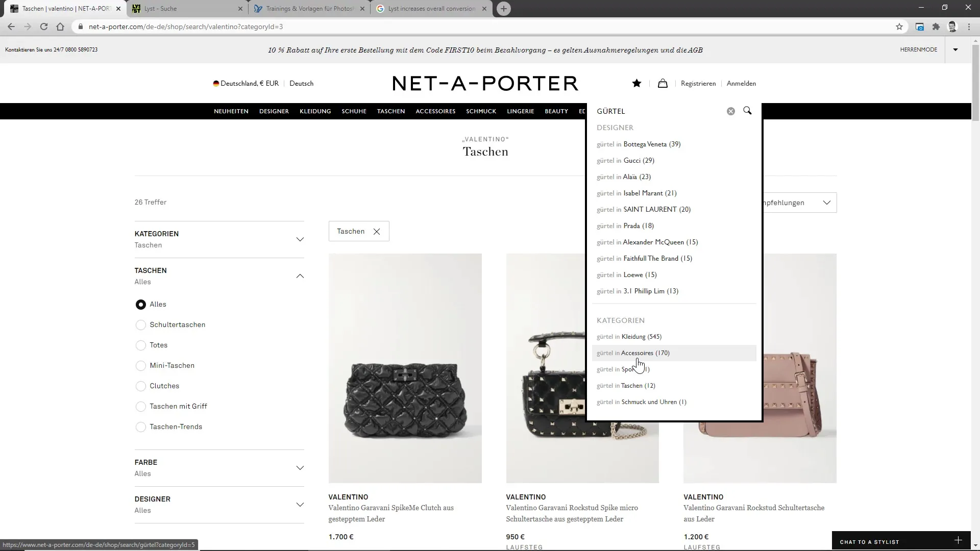Select the Taschen-Trends radio button
This screenshot has width=980, height=551.
[141, 427]
